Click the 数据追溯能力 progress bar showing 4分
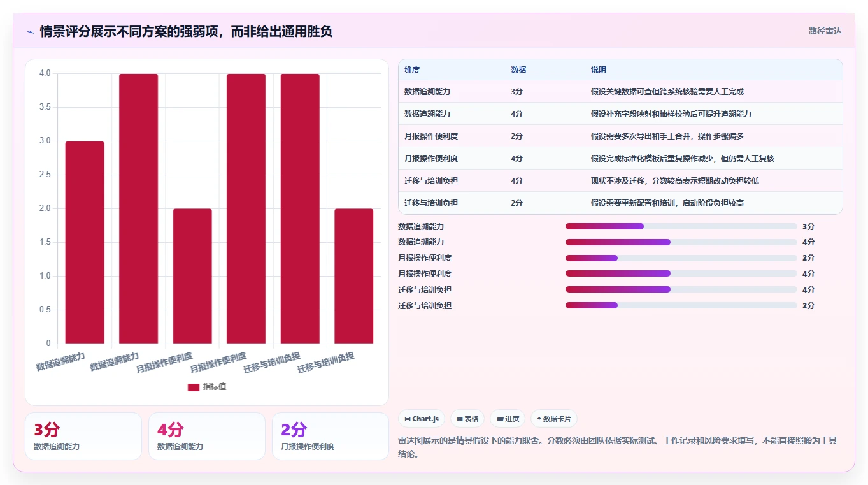 [x=681, y=242]
